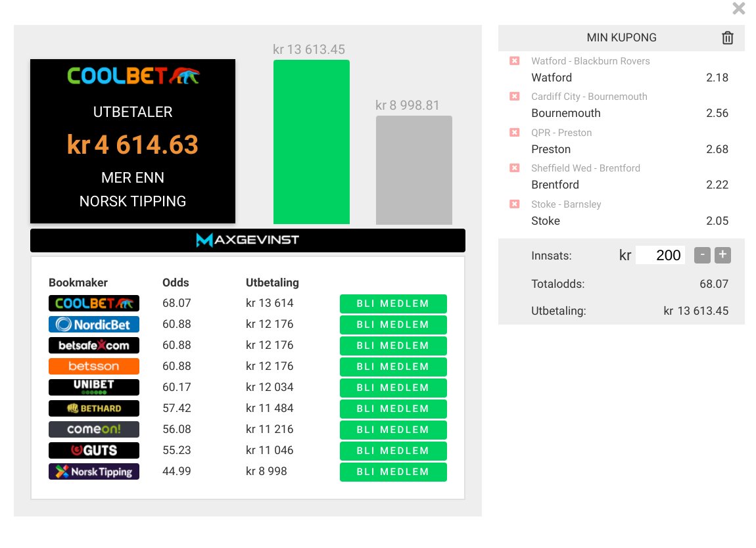Click the kr 8 998.81 label above grey bar
Screen dimensions: 756x548
408,106
